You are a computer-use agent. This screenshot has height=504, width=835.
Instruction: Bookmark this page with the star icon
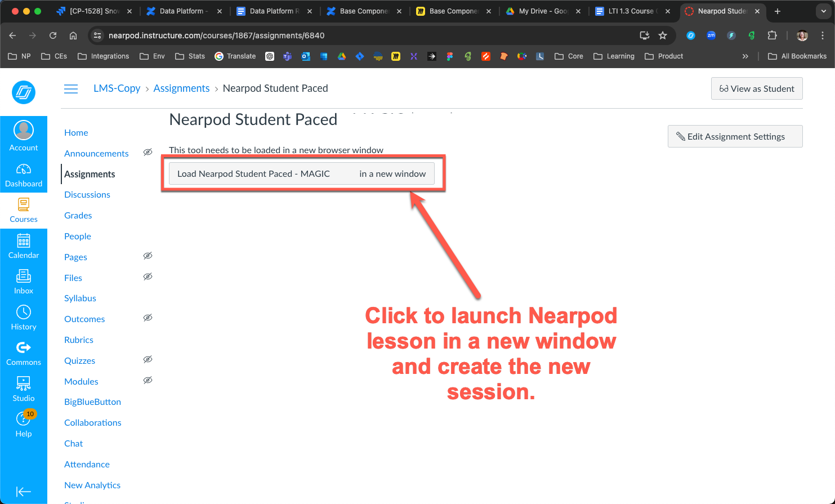pos(663,35)
